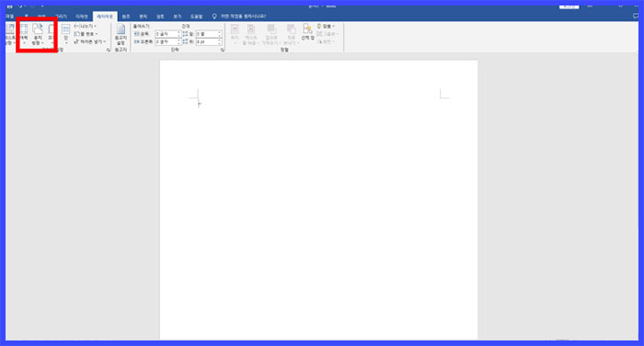Switch to the Review (검토) tab
644x346 pixels.
pyautogui.click(x=160, y=17)
